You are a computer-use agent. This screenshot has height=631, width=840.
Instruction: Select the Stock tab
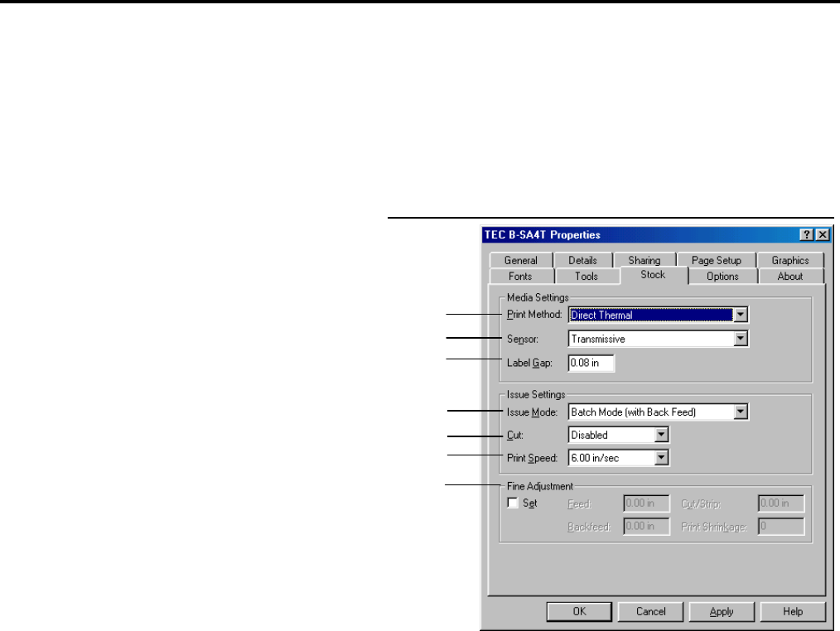pos(653,275)
